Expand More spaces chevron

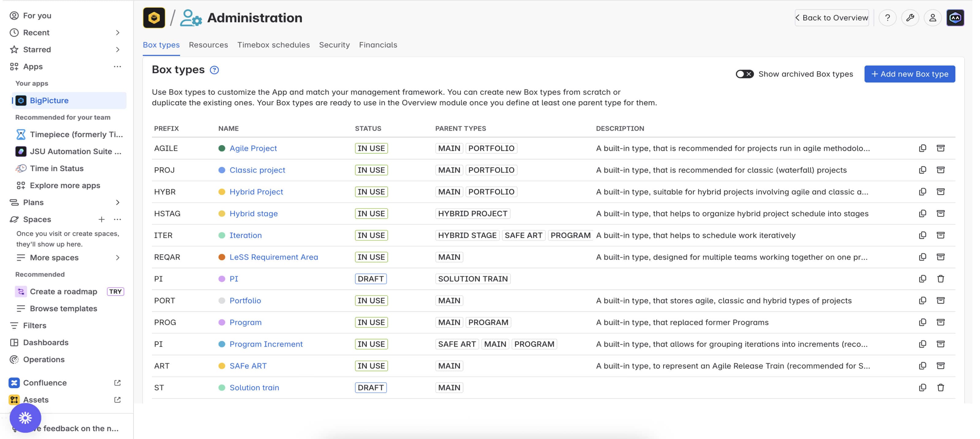point(118,257)
